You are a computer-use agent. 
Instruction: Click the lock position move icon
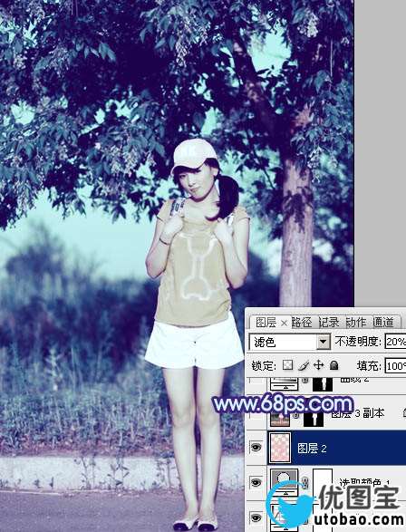point(318,365)
